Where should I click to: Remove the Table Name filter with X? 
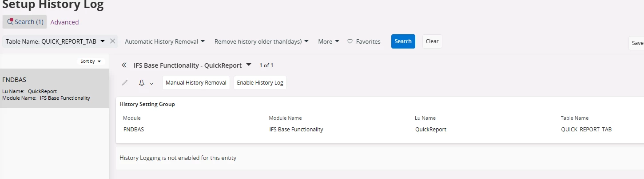tap(113, 41)
